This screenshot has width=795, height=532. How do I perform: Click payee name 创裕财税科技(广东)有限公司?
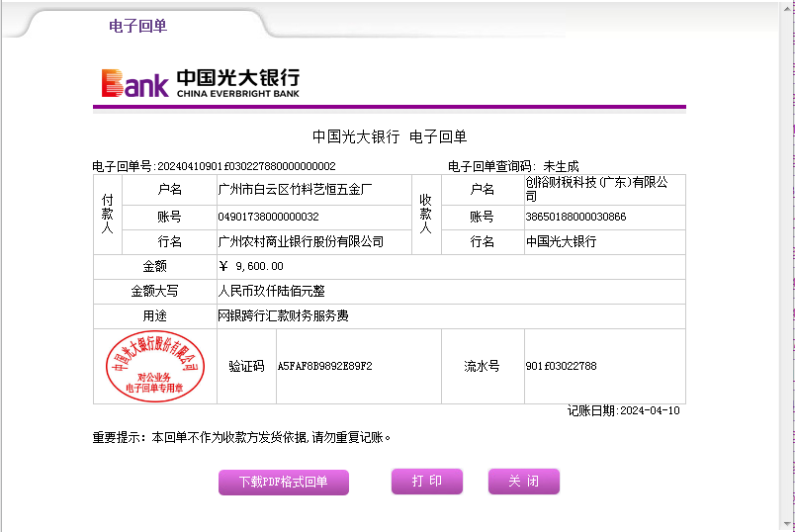597,189
